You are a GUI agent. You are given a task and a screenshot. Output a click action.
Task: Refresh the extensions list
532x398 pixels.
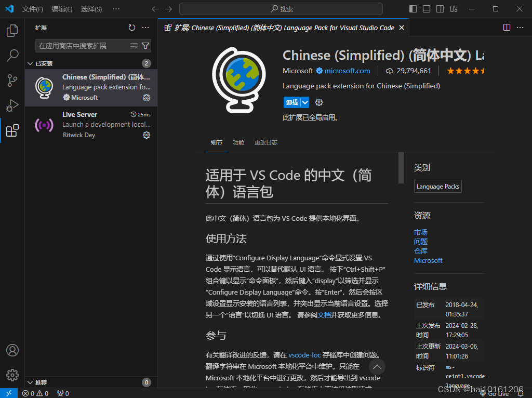click(131, 28)
